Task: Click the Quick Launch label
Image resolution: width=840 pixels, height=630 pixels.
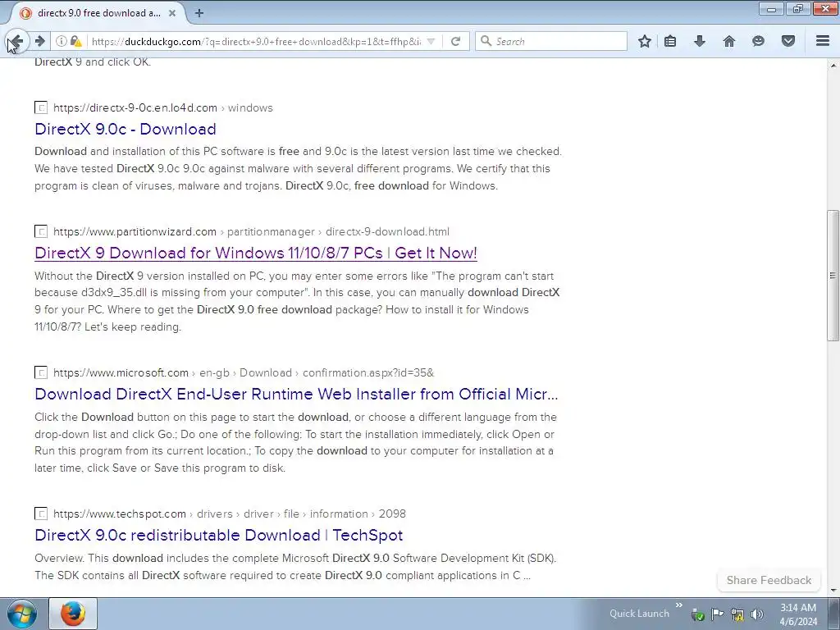Action: 639,614
